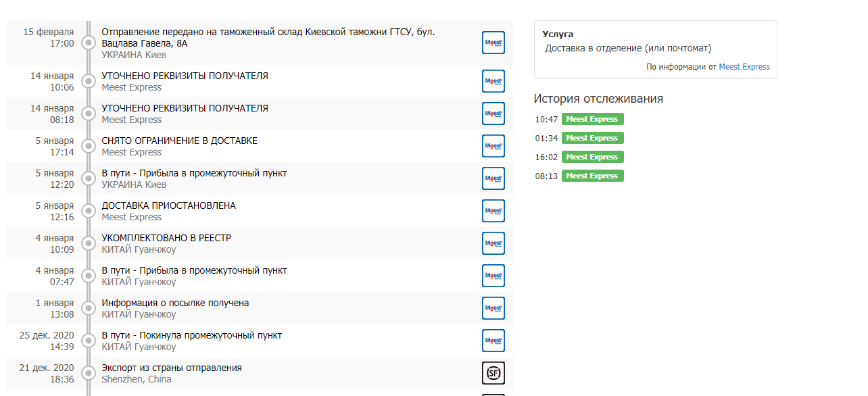Click the 'История отслеживания' heading
The image size is (868, 396).
click(598, 99)
